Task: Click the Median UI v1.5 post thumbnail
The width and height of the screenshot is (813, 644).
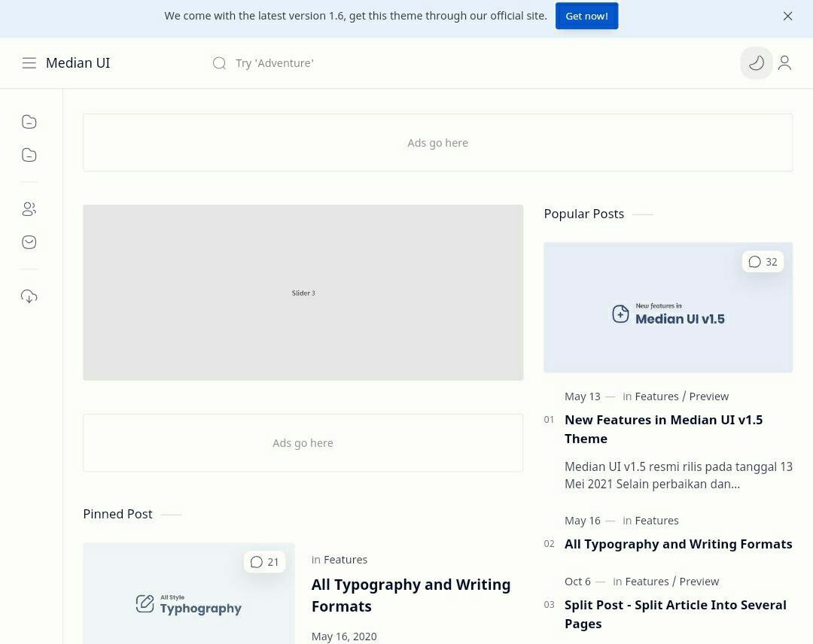Action: point(668,306)
